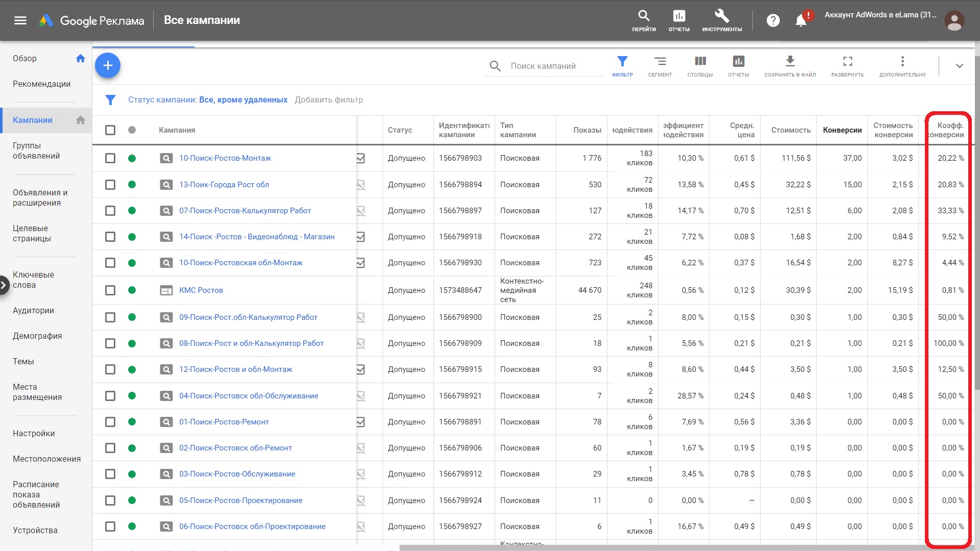Screen dimensions: 980x551
Task: Click the notifications bell icon
Action: (x=801, y=20)
